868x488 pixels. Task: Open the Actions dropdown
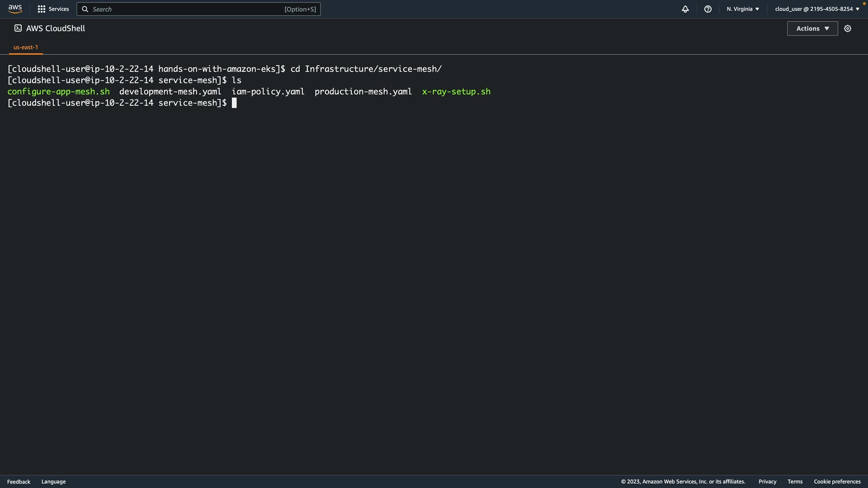[812, 28]
